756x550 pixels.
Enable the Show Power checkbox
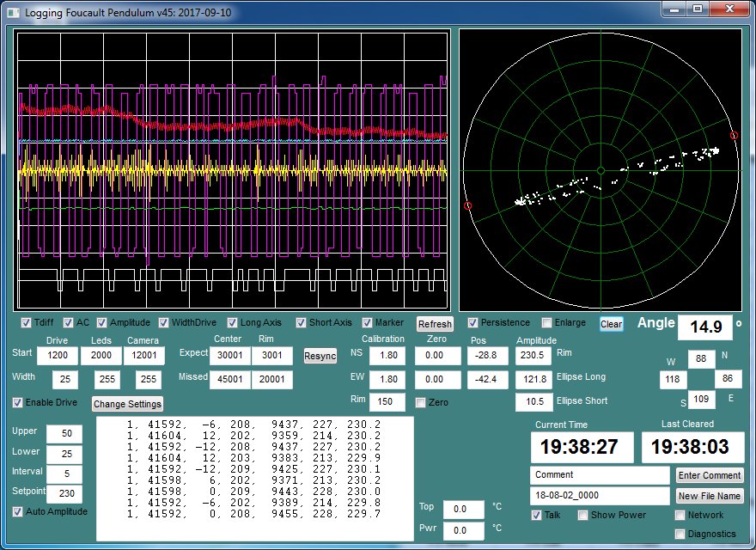pos(582,515)
